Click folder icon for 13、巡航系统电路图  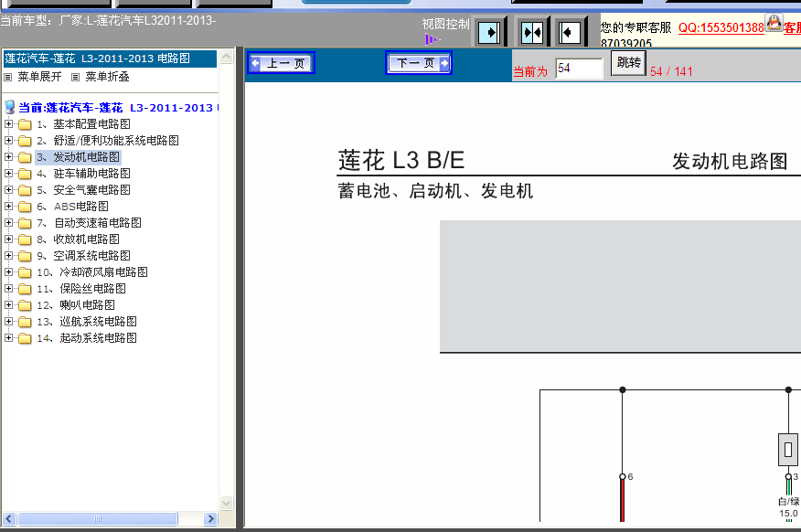point(25,322)
